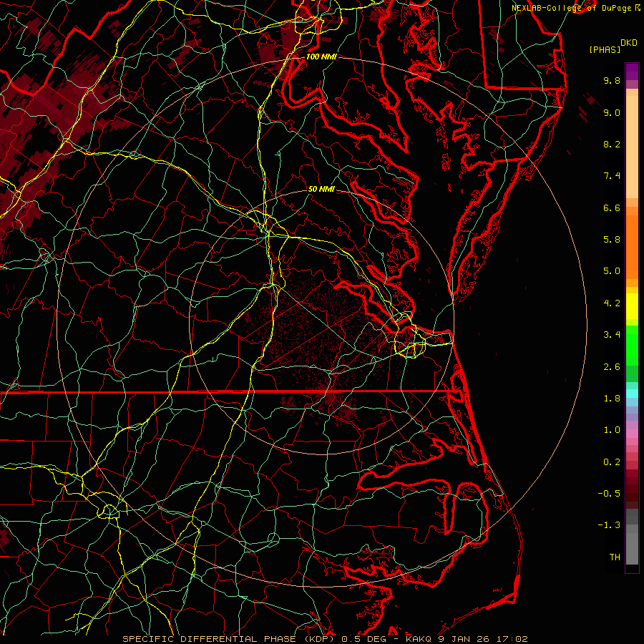Click the 1.8 scale value
This screenshot has width=644, height=644.
click(612, 399)
